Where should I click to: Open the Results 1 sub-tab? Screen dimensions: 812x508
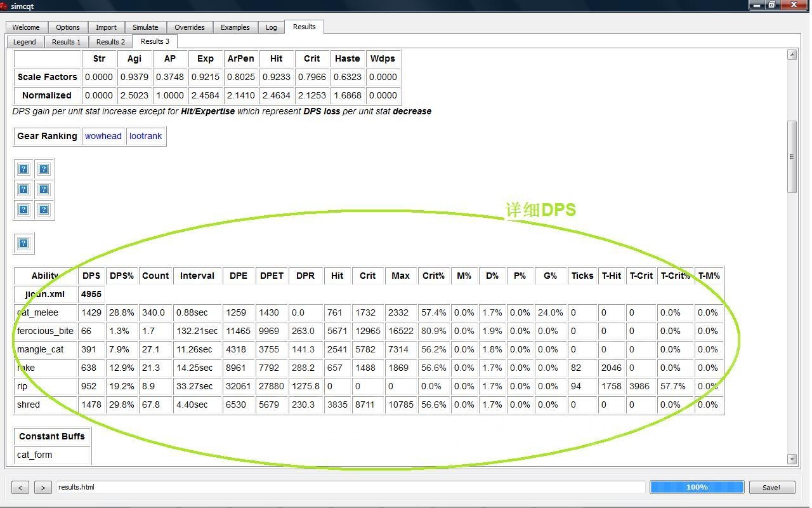coord(66,42)
